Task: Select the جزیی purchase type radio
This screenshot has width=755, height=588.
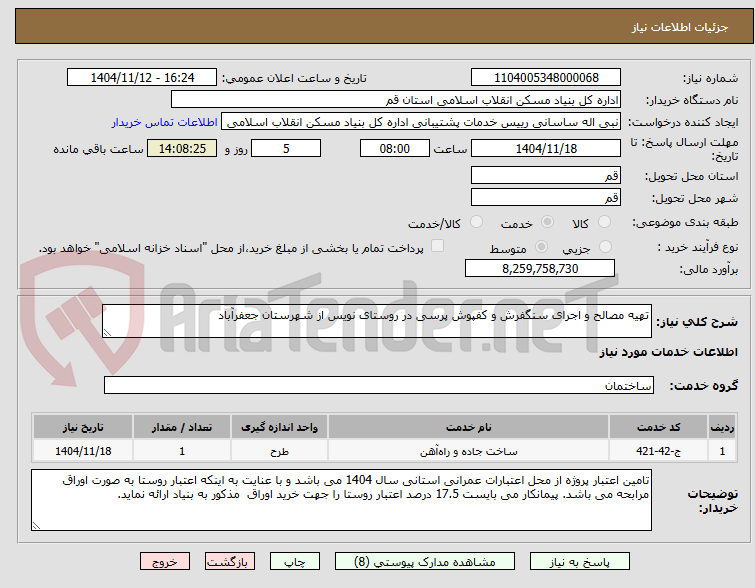Action: (605, 247)
